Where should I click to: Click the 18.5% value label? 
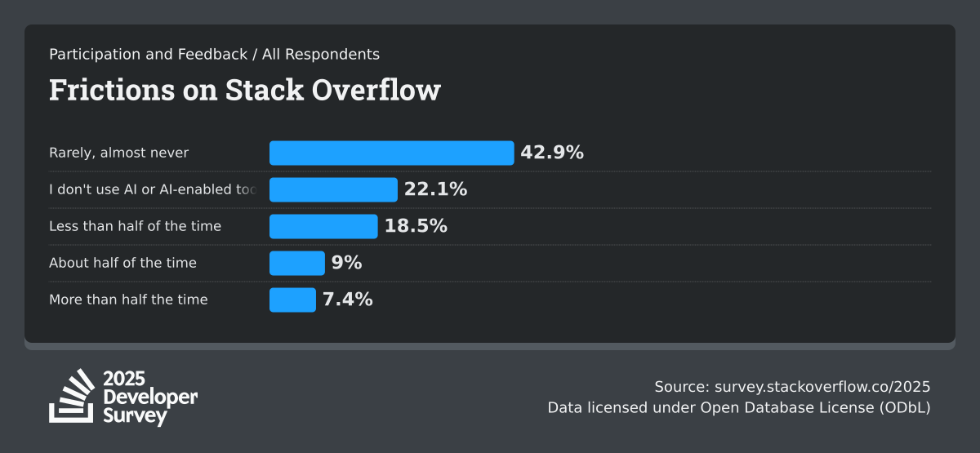point(416,226)
